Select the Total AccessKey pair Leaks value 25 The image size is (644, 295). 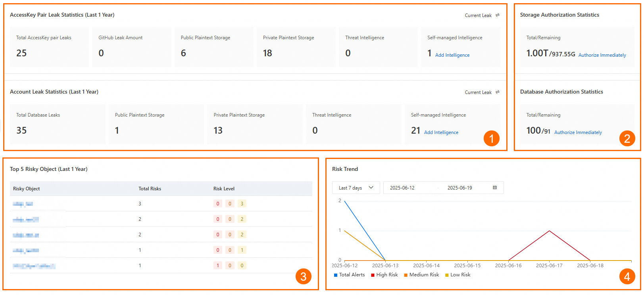coord(21,53)
